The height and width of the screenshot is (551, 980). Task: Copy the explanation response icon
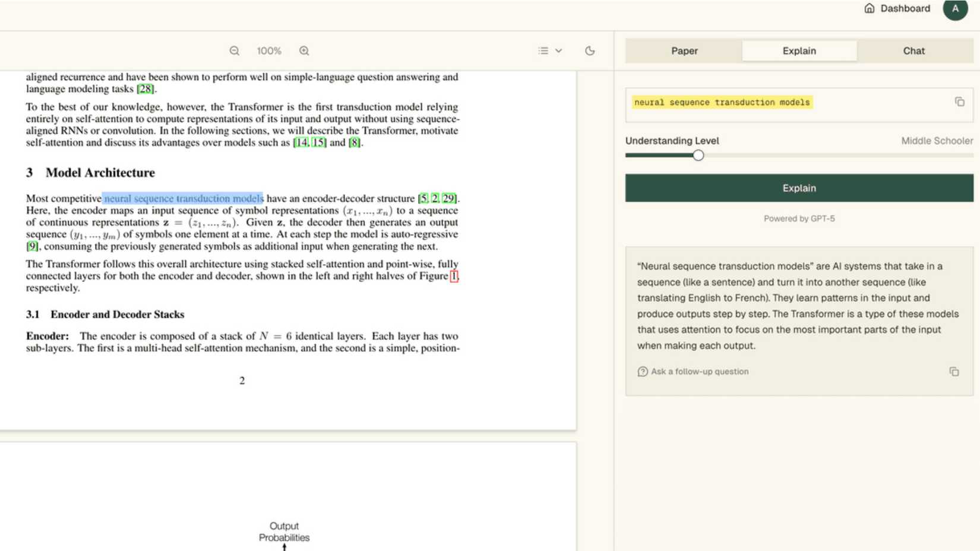[x=954, y=372]
